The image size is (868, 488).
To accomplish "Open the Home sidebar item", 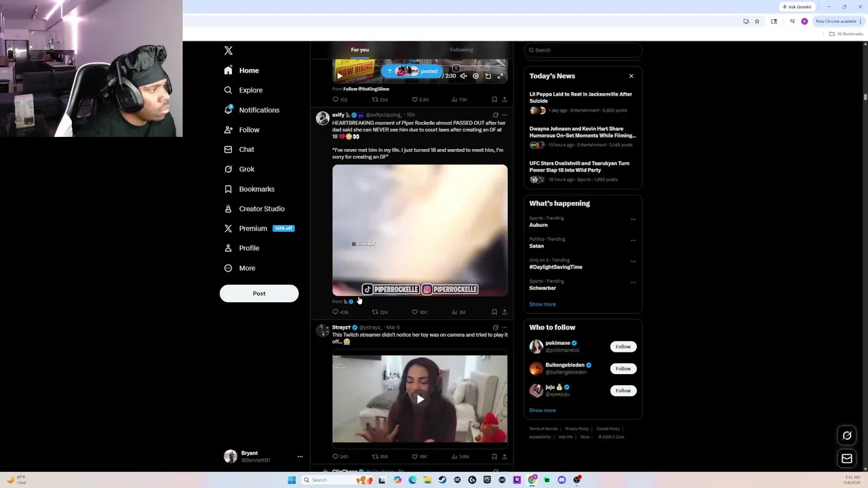I will (241, 70).
